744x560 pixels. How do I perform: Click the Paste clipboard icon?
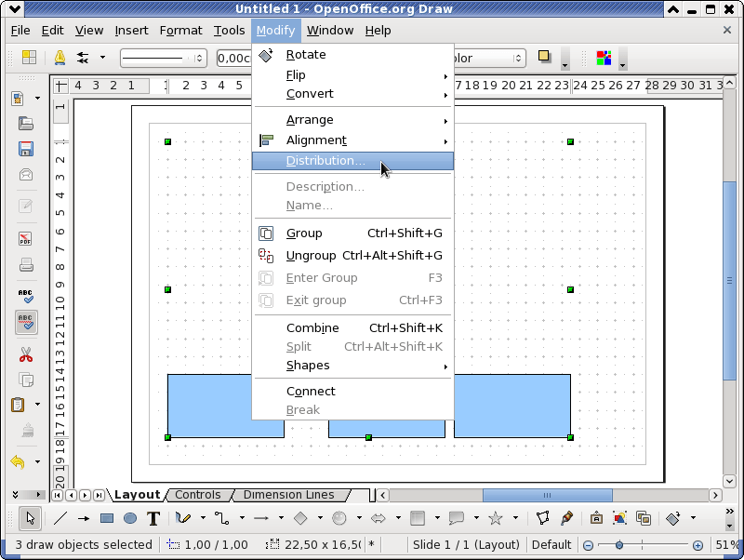[x=18, y=405]
